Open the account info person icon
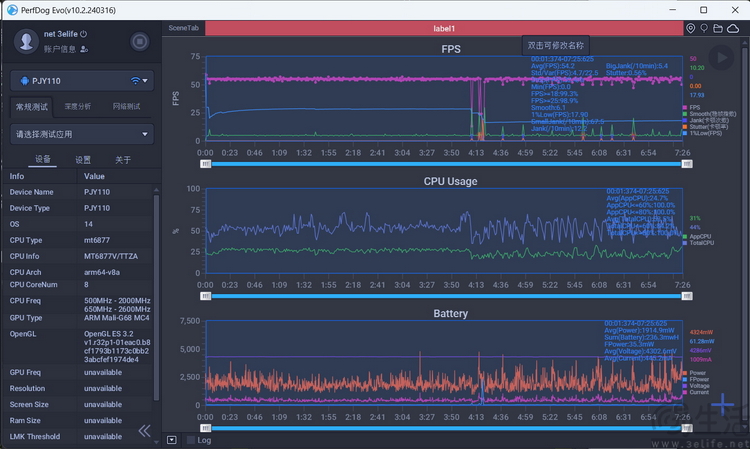Screen dimensions: 750x449 coord(84,49)
